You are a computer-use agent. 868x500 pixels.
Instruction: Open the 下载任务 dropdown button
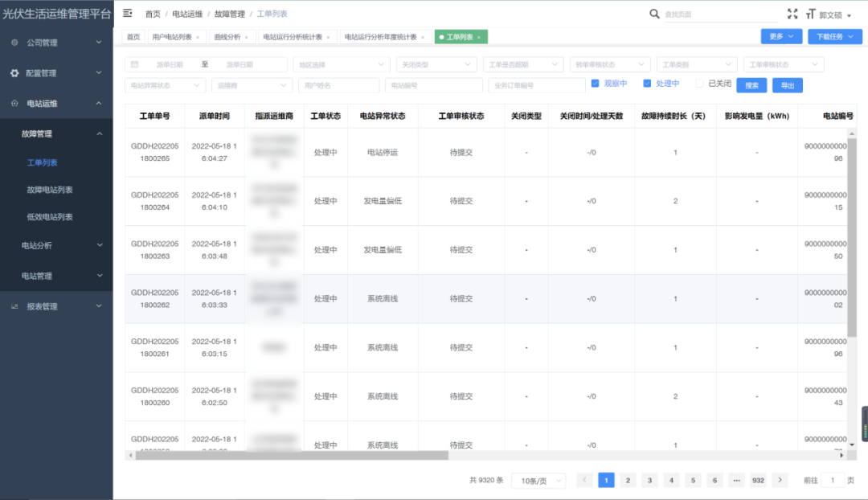(834, 36)
